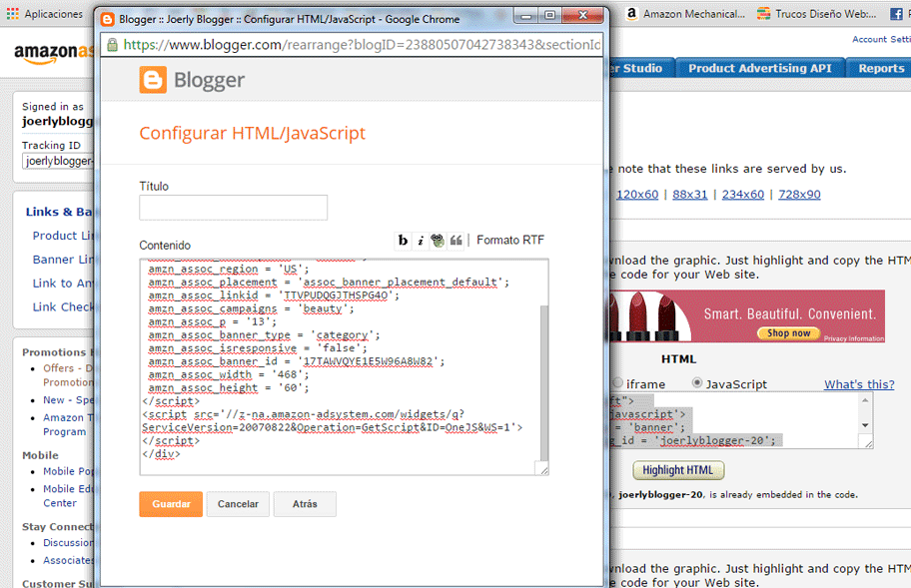The height and width of the screenshot is (588, 911).
Task: Click the Amazon bookmark favicon
Action: tap(631, 13)
